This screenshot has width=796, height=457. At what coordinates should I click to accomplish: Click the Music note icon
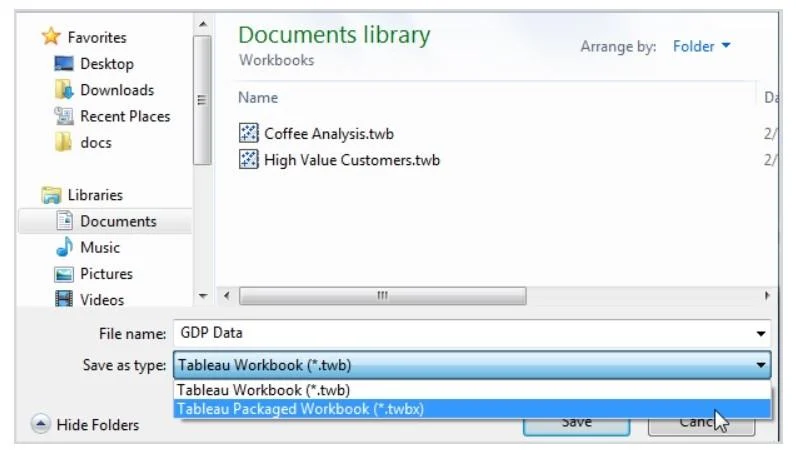[64, 247]
